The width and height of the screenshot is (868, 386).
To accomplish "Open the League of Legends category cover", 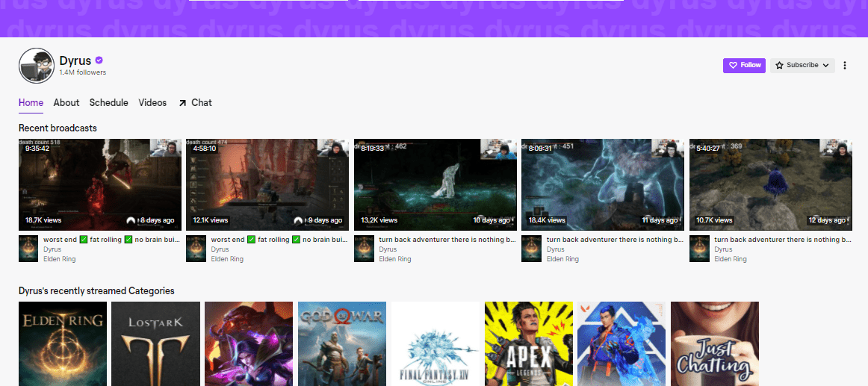I will pyautogui.click(x=249, y=343).
